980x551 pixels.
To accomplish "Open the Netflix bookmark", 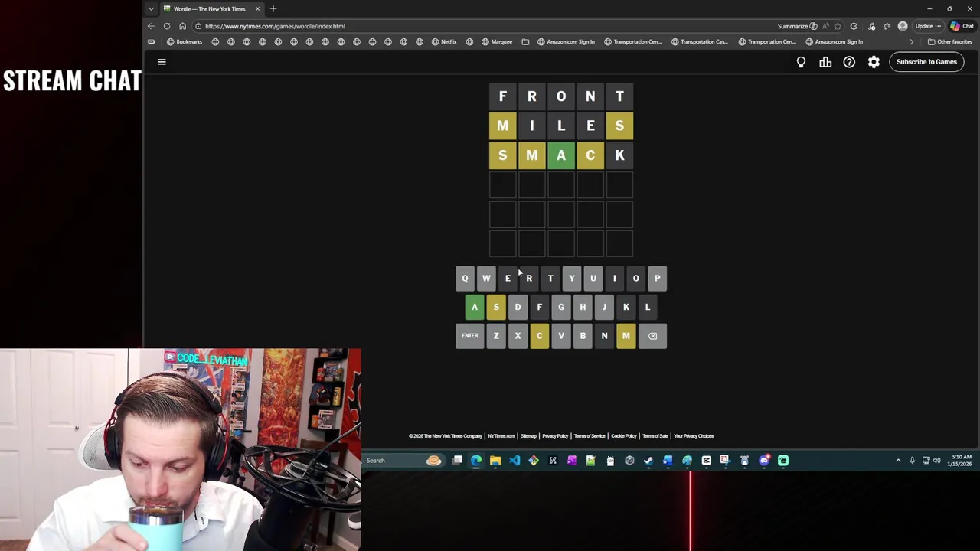I will pos(444,42).
